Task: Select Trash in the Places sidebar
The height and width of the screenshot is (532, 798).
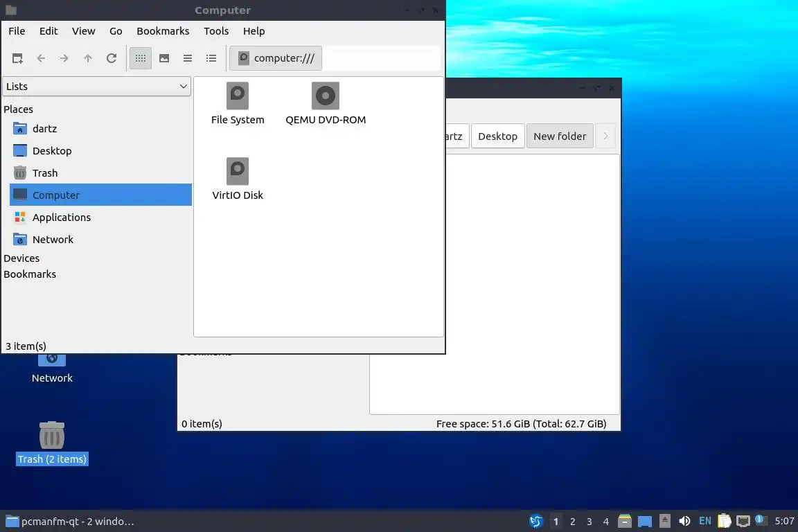Action: [100, 173]
